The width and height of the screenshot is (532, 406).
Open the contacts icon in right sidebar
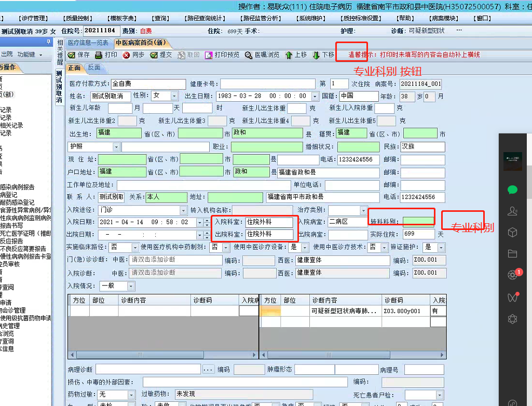click(x=512, y=211)
